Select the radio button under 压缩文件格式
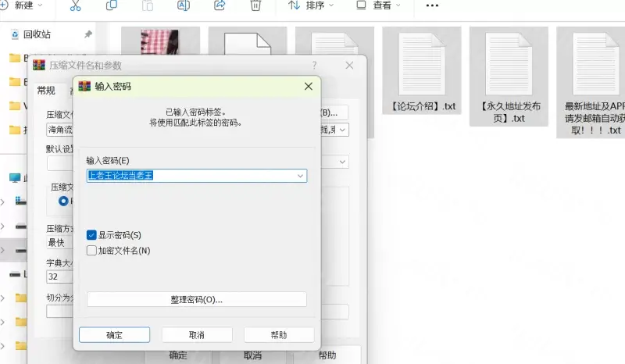 [63, 201]
